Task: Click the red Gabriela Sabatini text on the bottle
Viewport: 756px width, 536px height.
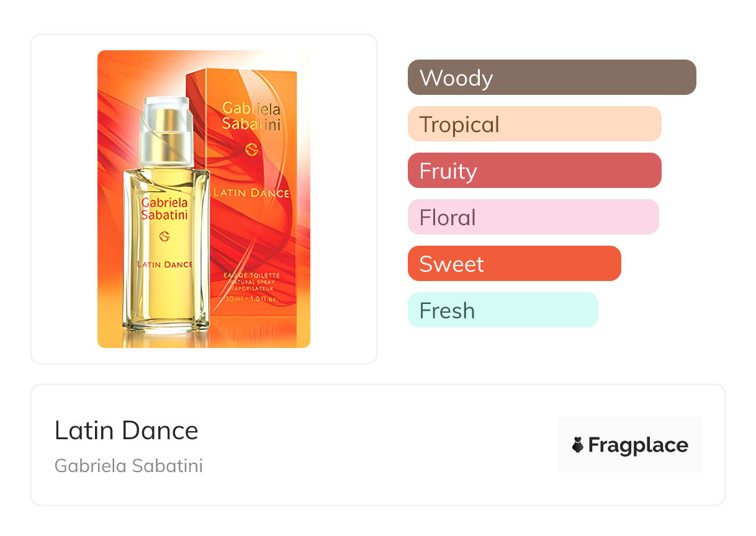Action: coord(164,209)
